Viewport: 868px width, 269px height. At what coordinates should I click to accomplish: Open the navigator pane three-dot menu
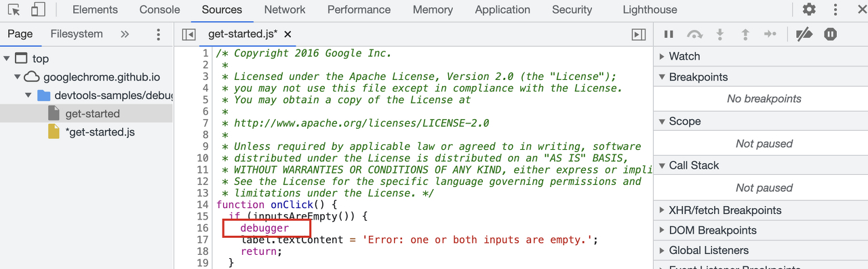click(158, 35)
